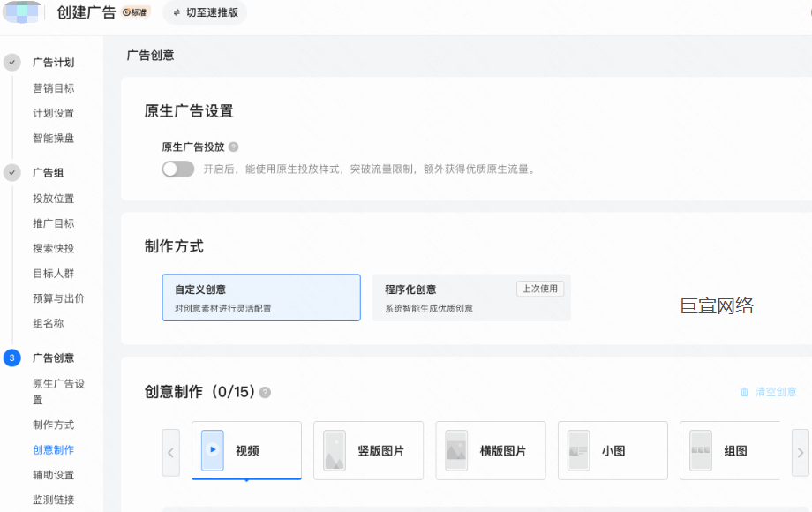This screenshot has height=512, width=812.
Task: Click the 创建广告 page title
Action: click(86, 12)
